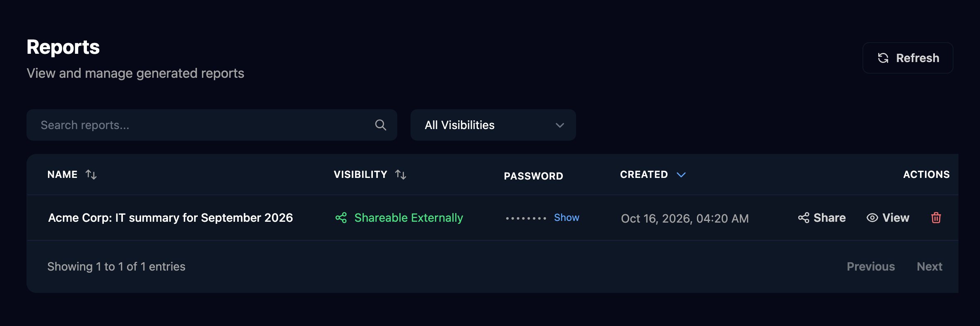Click the ACTIONS column header
Image resolution: width=980 pixels, height=326 pixels.
click(x=926, y=175)
